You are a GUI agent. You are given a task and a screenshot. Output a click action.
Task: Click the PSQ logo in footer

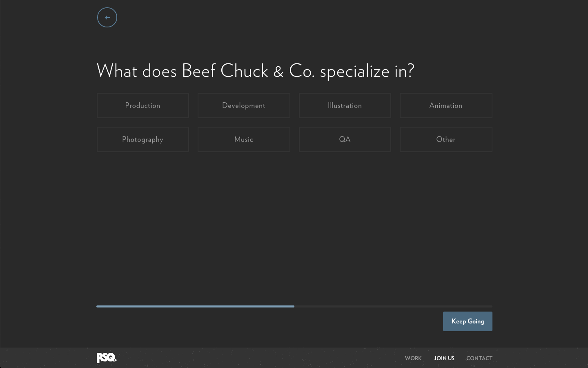click(107, 358)
